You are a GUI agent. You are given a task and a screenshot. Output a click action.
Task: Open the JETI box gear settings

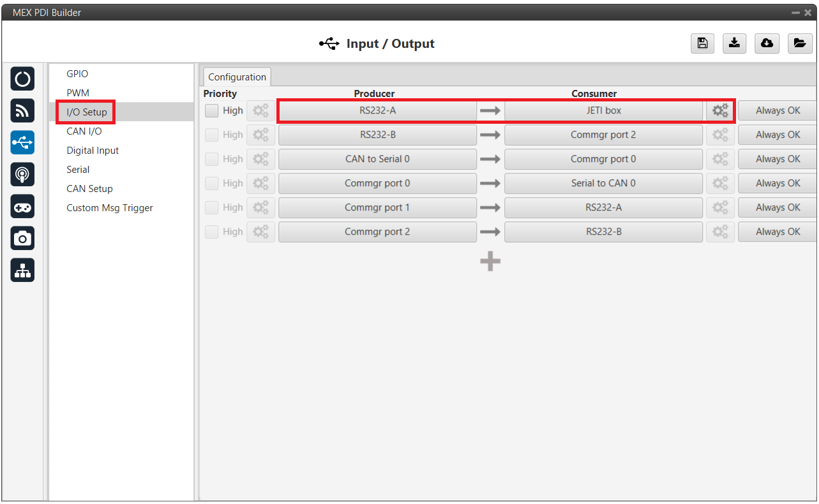point(720,110)
